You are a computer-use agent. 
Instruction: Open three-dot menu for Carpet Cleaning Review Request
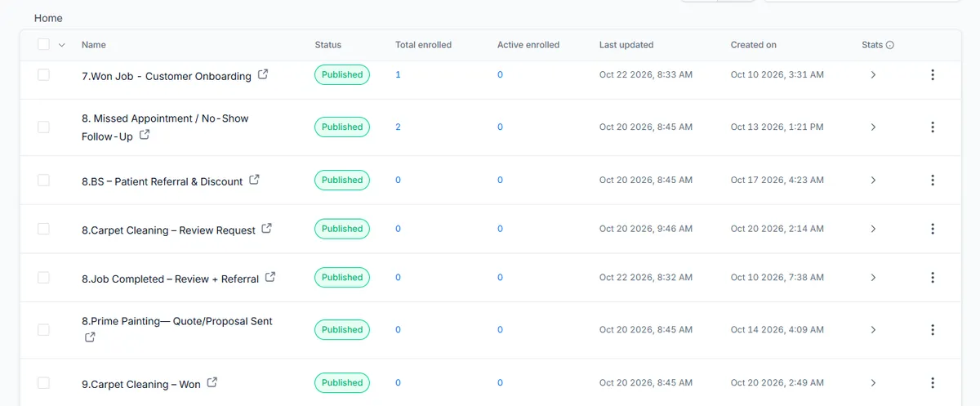coord(933,229)
